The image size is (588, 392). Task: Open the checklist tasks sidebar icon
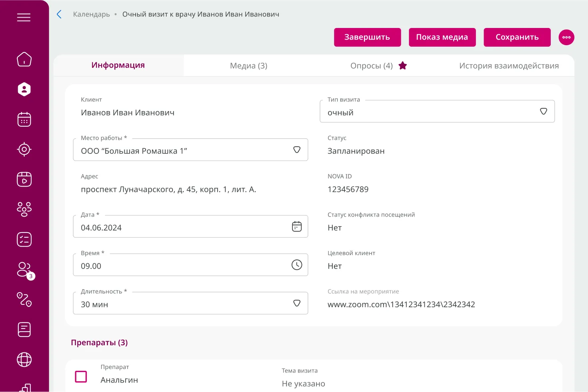(x=24, y=239)
